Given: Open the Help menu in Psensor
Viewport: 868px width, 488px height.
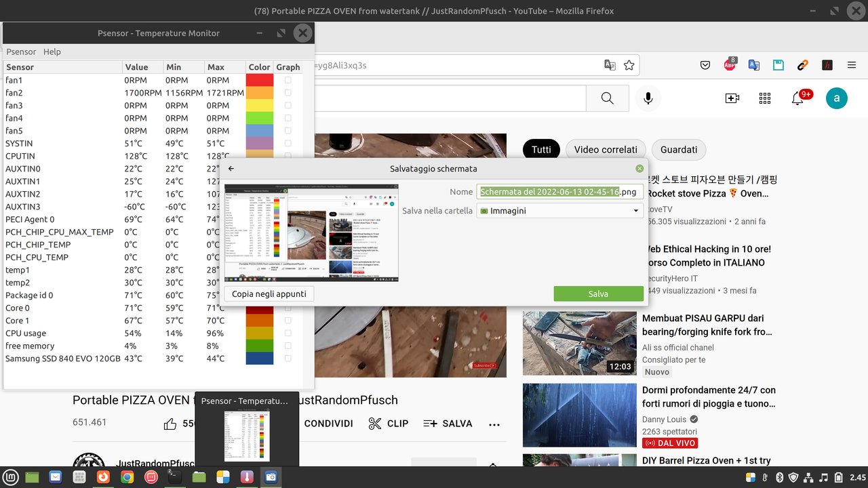Looking at the screenshot, I should point(52,52).
